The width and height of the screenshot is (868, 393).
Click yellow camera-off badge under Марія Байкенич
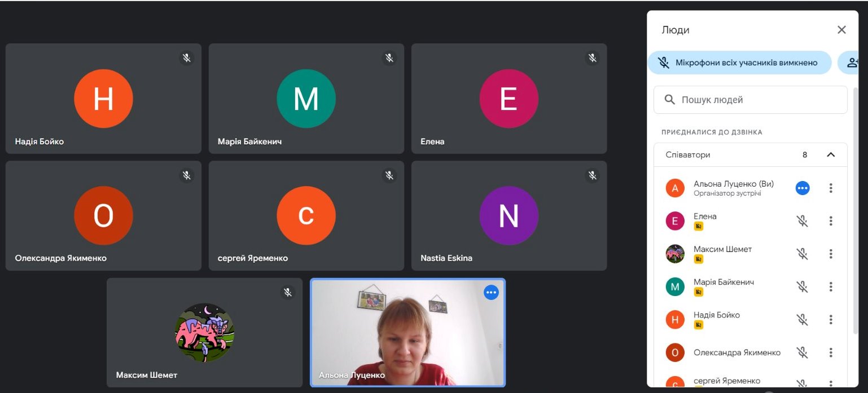point(699,292)
